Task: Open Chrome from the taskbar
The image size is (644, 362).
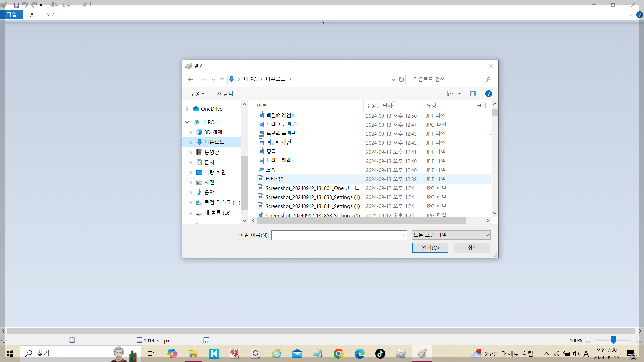Action: click(x=338, y=353)
